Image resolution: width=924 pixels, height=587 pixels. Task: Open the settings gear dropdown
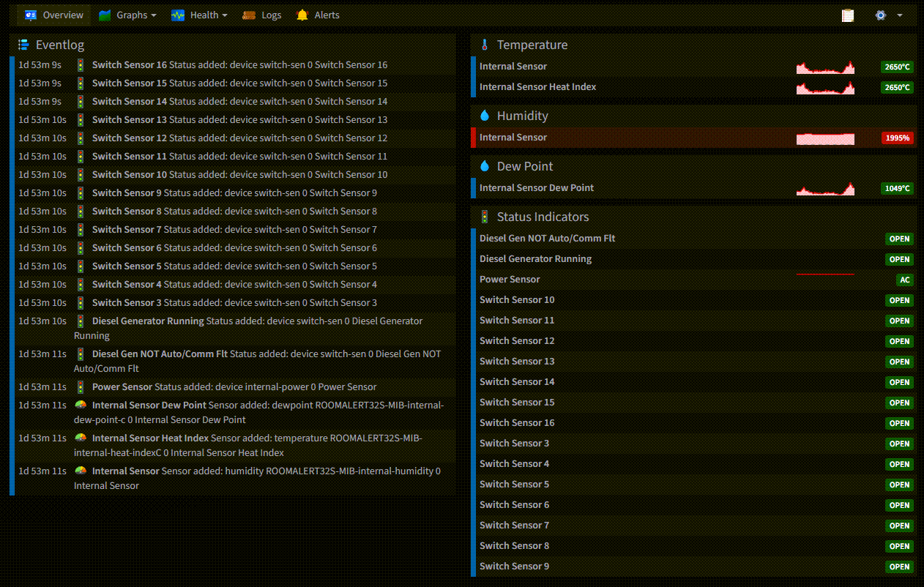pyautogui.click(x=887, y=15)
